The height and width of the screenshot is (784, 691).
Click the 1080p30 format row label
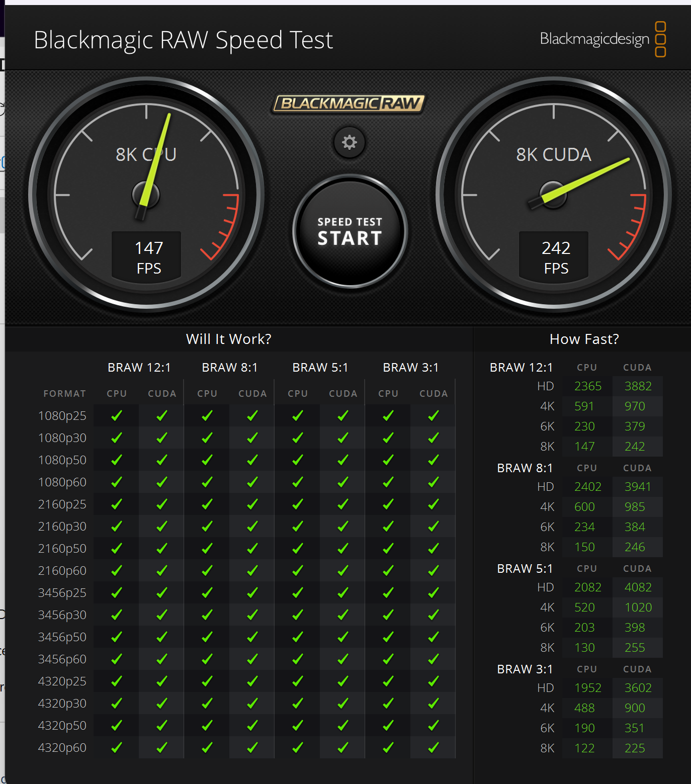pos(62,438)
